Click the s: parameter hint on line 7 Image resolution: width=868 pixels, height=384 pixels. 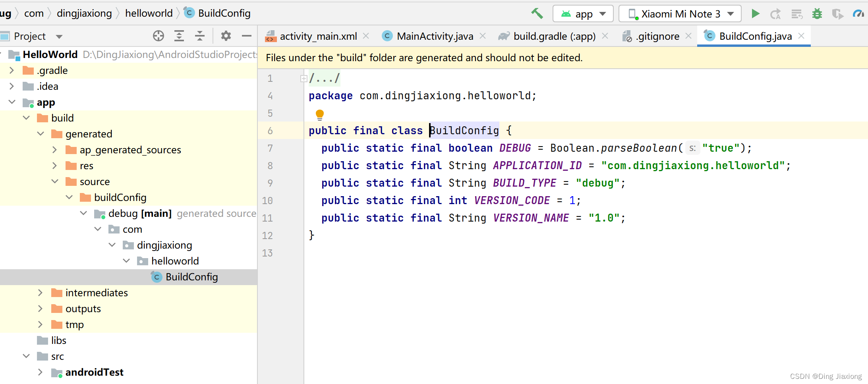point(692,148)
